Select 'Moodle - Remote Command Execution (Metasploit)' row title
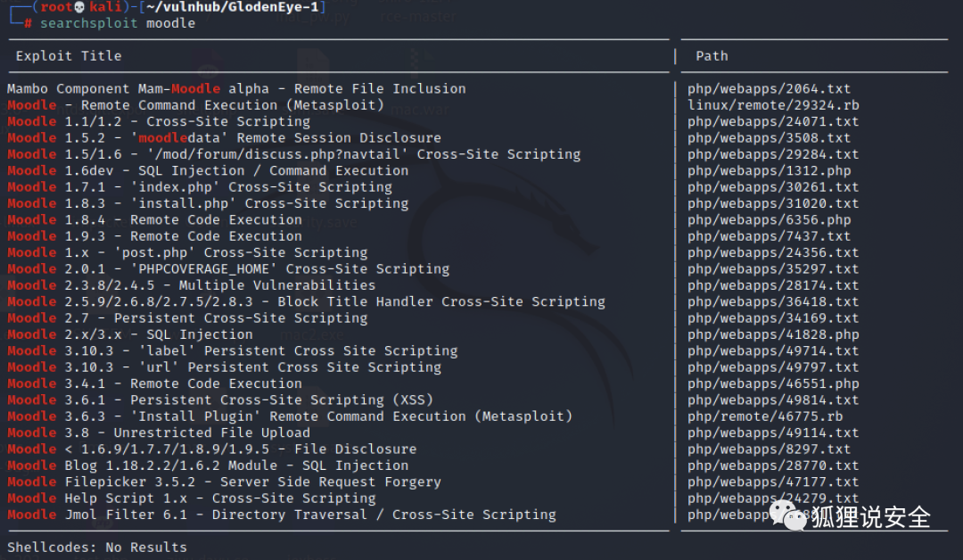The width and height of the screenshot is (963, 560). coord(195,105)
